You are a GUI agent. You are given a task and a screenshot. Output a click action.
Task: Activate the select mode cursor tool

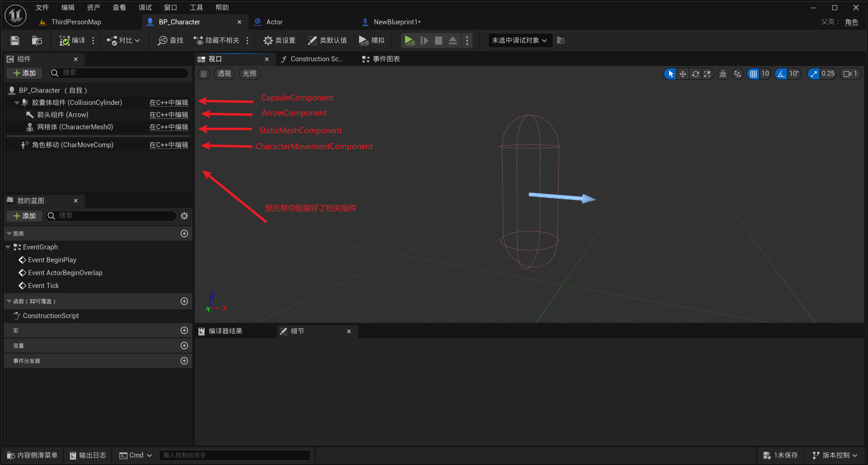coord(671,74)
